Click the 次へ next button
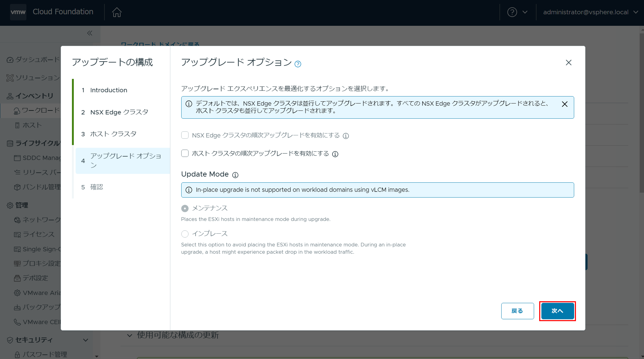The width and height of the screenshot is (644, 359). click(557, 311)
